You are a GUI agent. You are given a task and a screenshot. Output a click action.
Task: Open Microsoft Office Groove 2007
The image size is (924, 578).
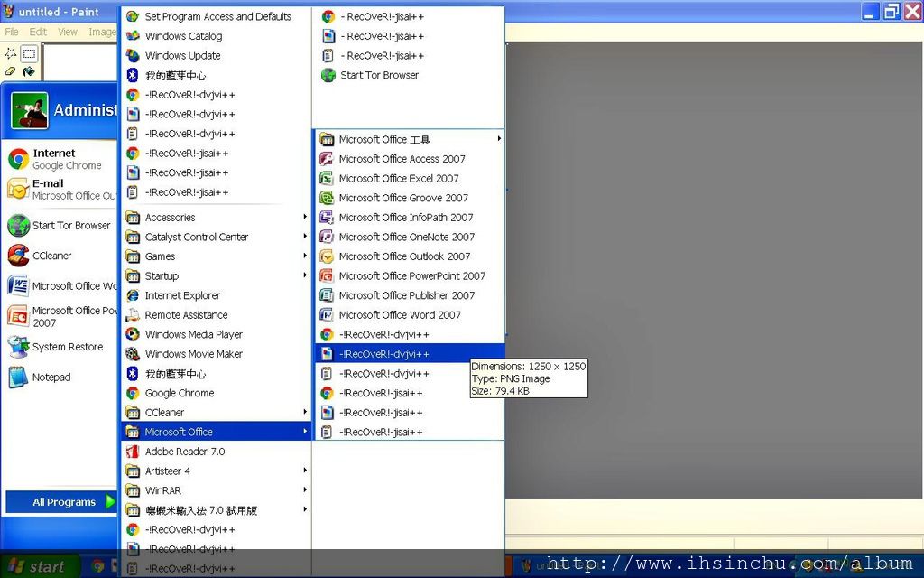tap(410, 198)
